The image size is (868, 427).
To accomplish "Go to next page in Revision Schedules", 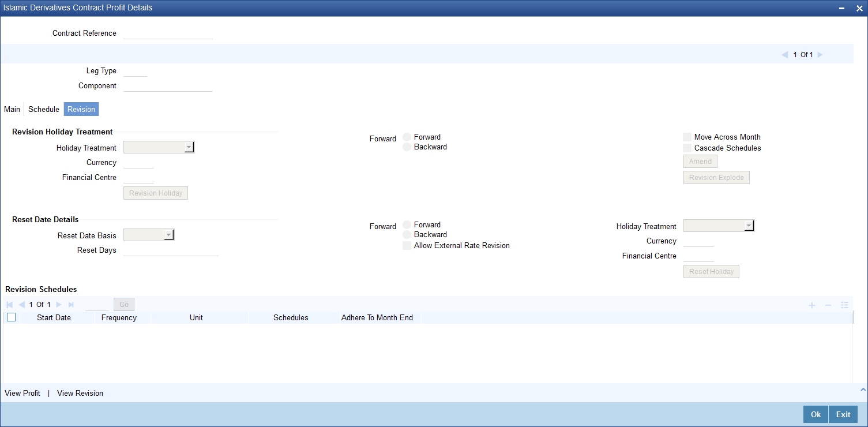I will (x=58, y=305).
